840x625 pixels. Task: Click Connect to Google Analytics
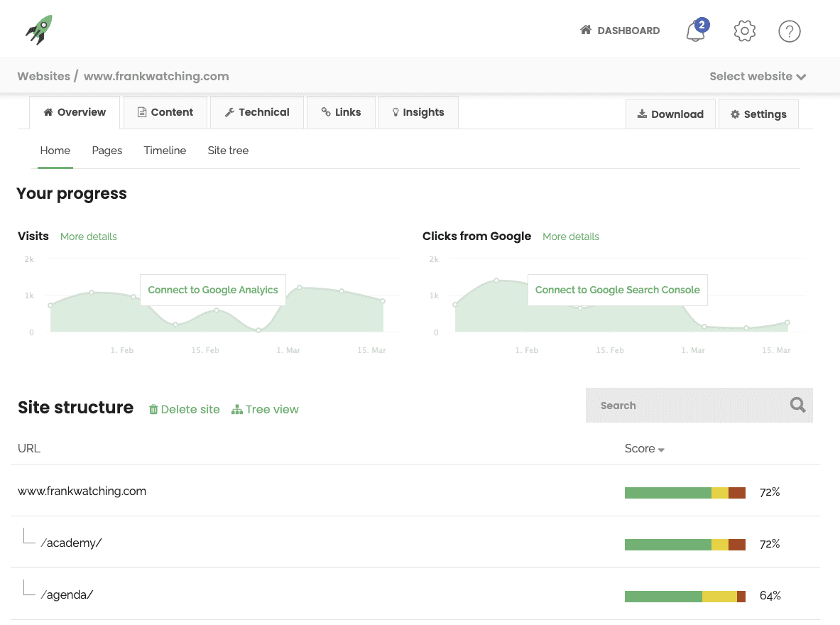(213, 290)
